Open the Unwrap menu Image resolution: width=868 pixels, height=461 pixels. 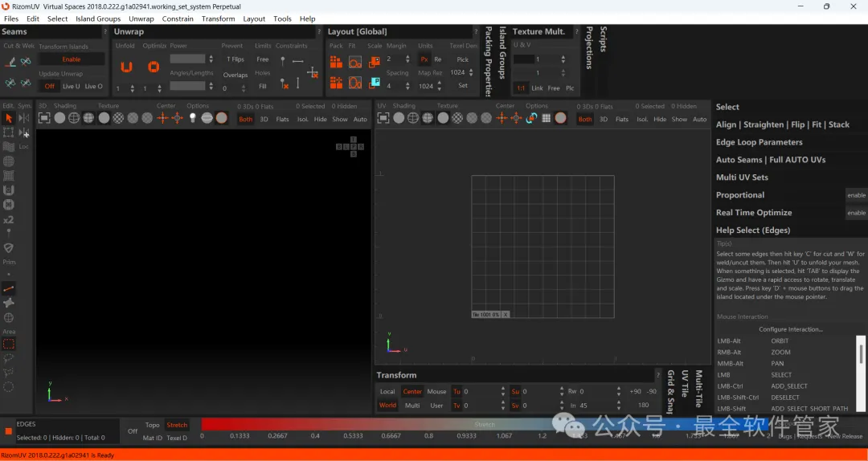pos(141,18)
